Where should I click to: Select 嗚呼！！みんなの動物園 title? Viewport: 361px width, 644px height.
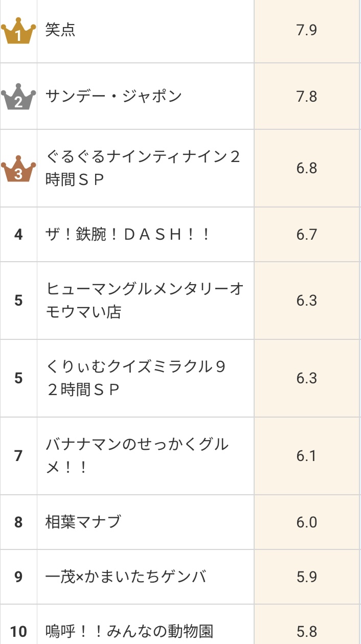click(129, 631)
